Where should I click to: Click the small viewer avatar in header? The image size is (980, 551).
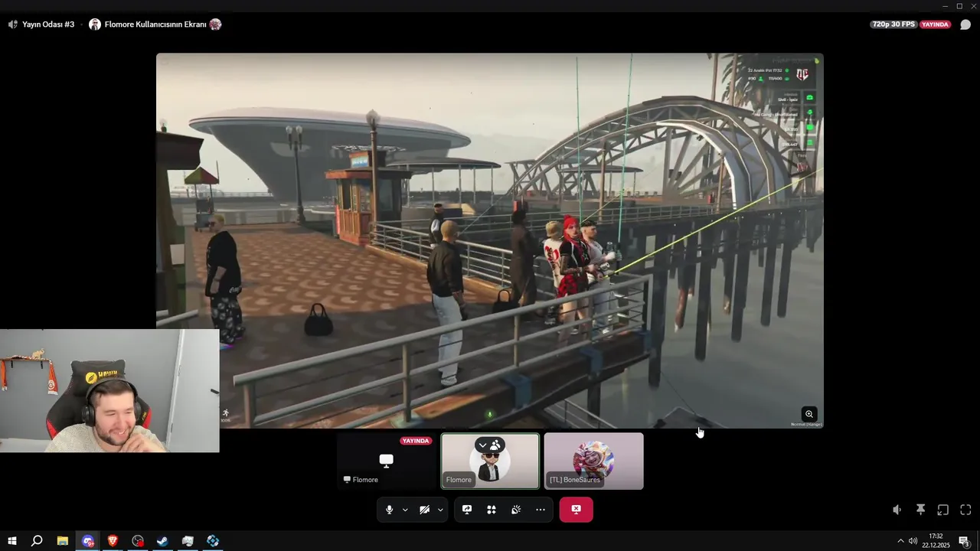click(215, 24)
